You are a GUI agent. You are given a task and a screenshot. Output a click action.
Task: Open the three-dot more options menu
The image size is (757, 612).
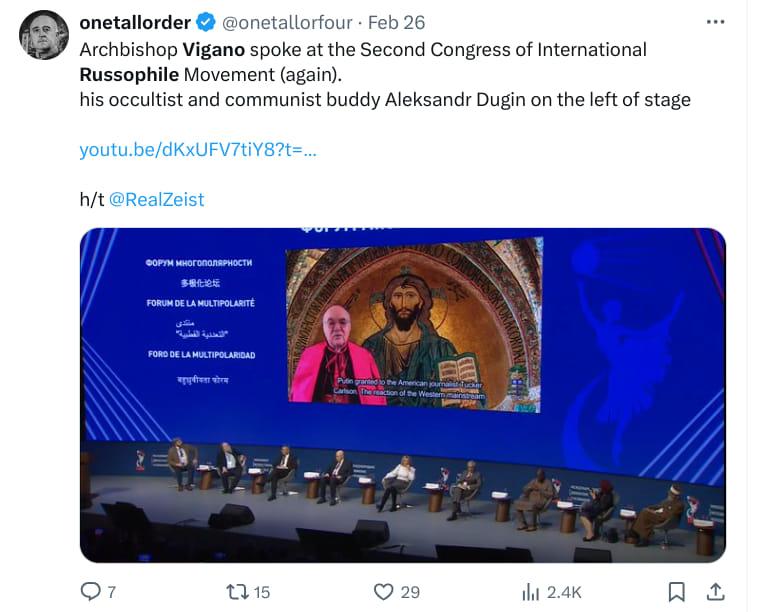(715, 22)
